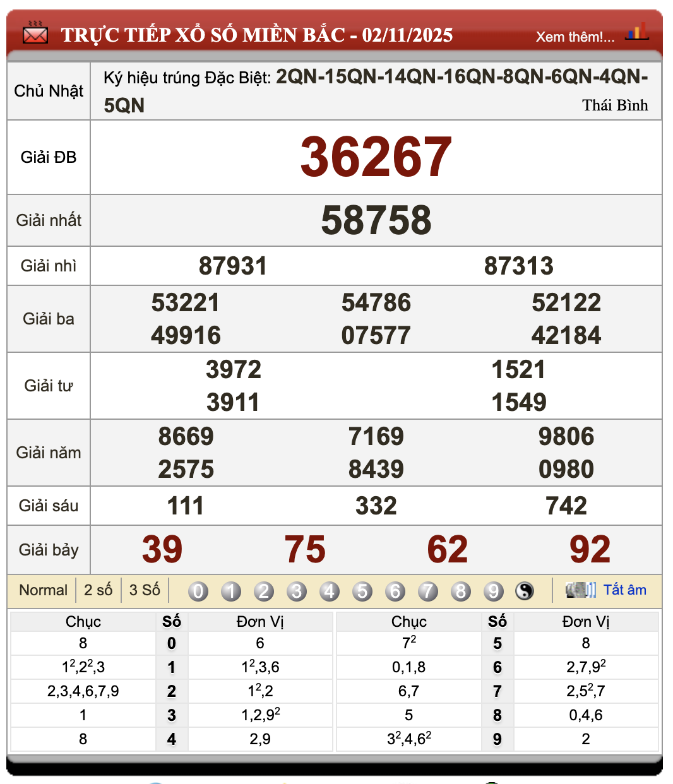Switch back to the Normal tab
Image resolution: width=673 pixels, height=784 pixels.
44,590
